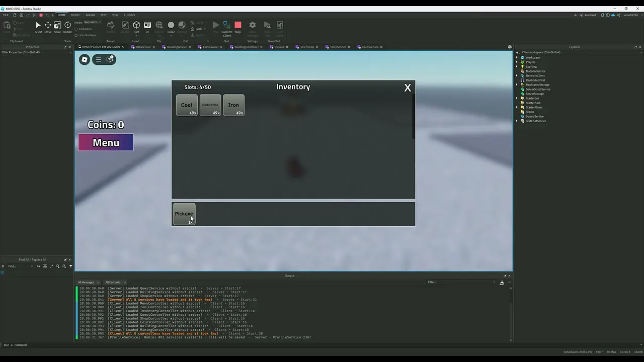644x362 pixels.
Task: Activate the Scale tool
Action: pyautogui.click(x=57, y=27)
